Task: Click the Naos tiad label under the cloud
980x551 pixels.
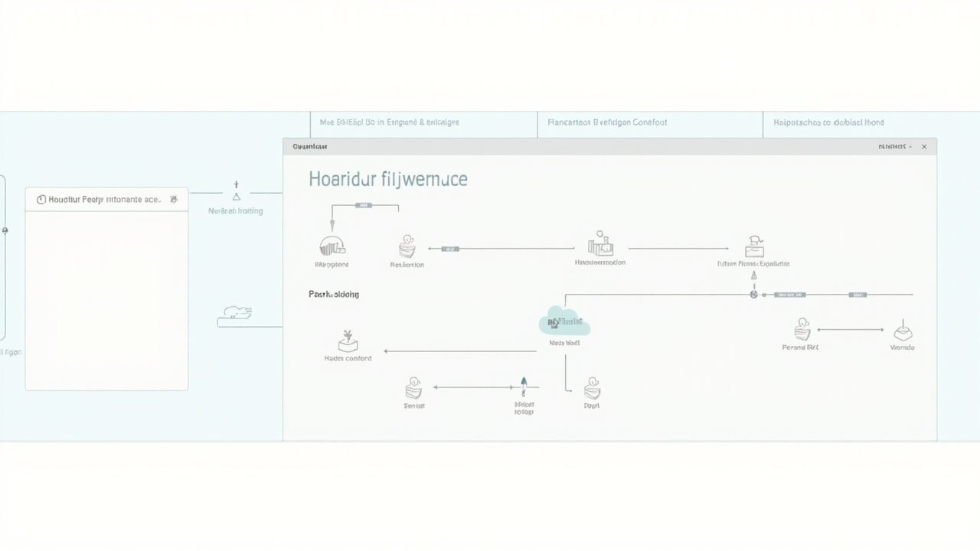Action: pyautogui.click(x=565, y=344)
